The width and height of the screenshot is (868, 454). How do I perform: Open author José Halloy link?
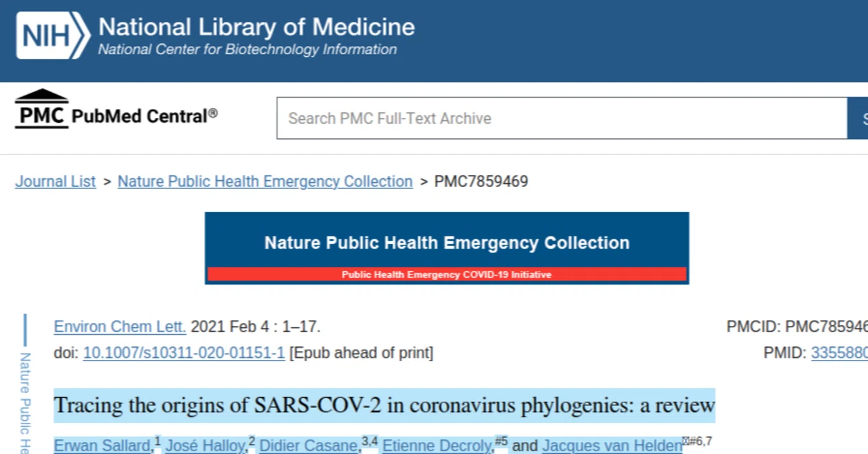[x=205, y=445]
